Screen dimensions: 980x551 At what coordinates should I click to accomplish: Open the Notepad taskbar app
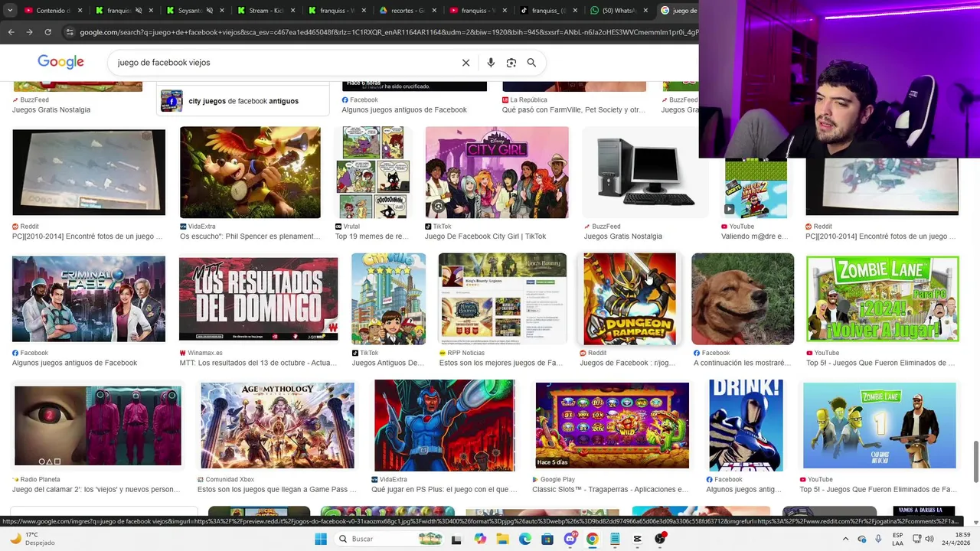tap(615, 539)
